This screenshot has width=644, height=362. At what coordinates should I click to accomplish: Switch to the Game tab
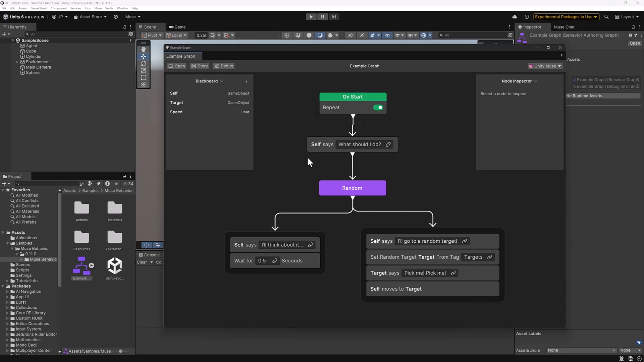click(x=177, y=27)
